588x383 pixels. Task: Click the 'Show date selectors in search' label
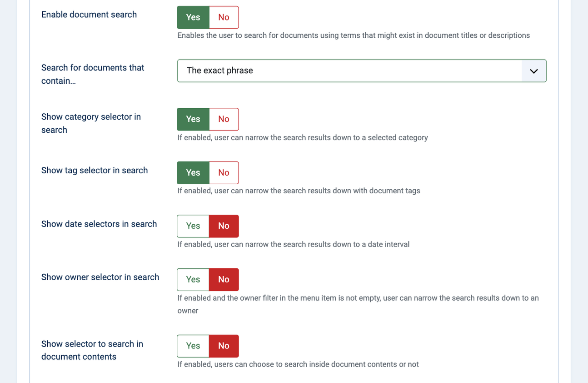pos(99,224)
